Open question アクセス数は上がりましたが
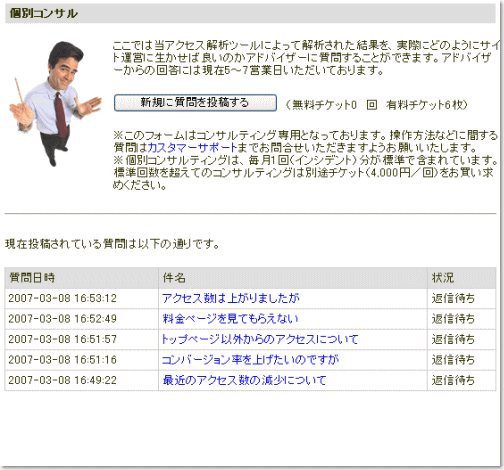 pos(231,298)
